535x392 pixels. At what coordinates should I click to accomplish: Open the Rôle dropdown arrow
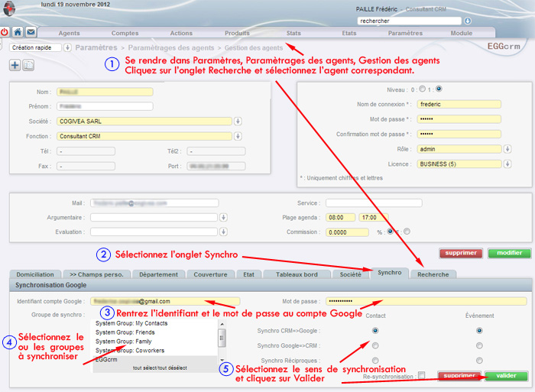coord(507,149)
